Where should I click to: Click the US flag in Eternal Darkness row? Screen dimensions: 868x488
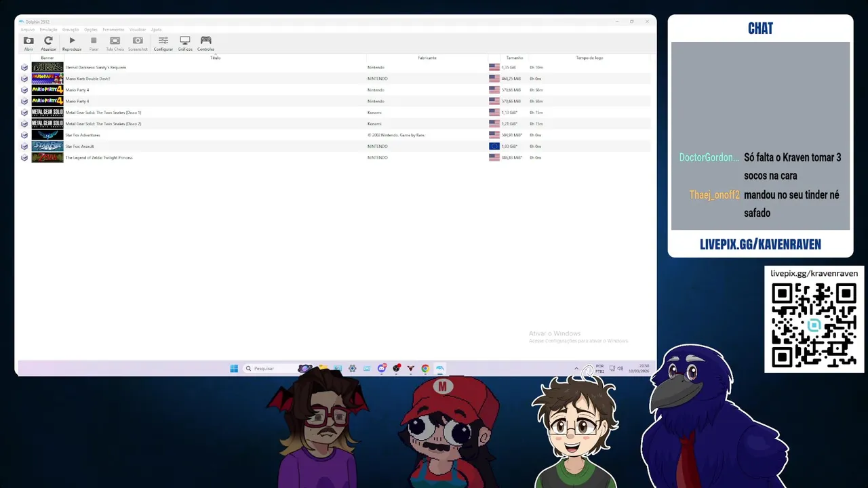(x=494, y=68)
